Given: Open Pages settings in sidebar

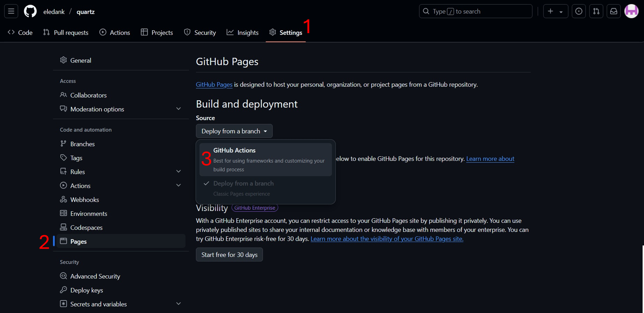Looking at the screenshot, I should click(x=121, y=241).
